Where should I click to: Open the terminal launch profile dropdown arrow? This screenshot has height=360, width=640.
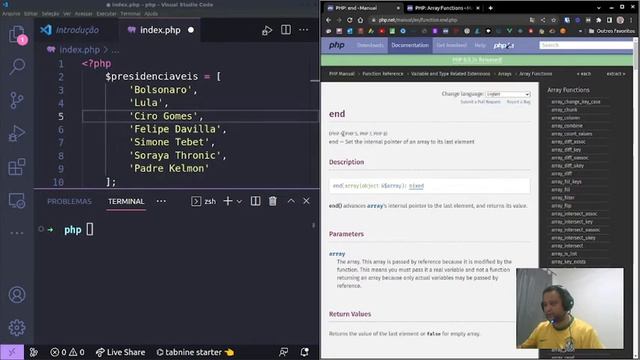click(x=240, y=201)
